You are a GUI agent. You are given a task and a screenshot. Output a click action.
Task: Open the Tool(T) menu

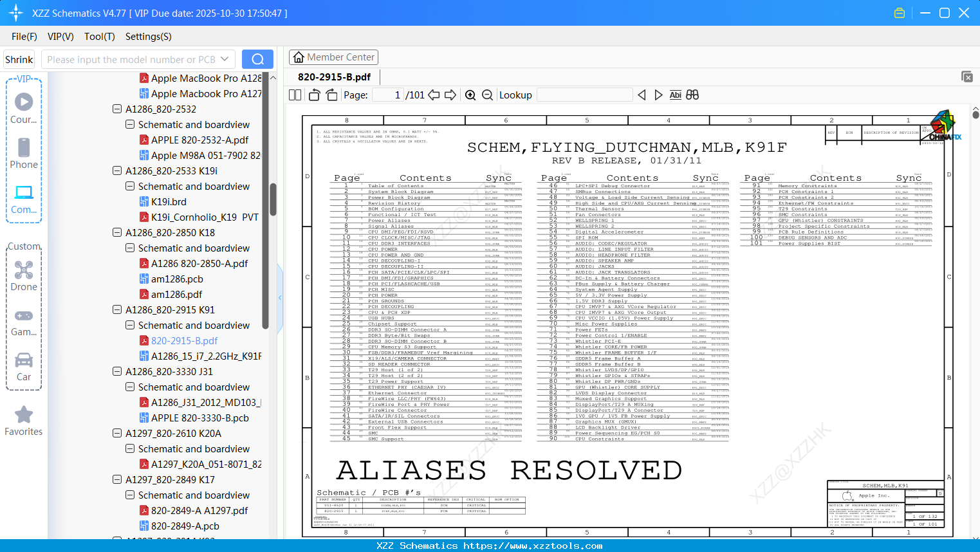click(100, 37)
